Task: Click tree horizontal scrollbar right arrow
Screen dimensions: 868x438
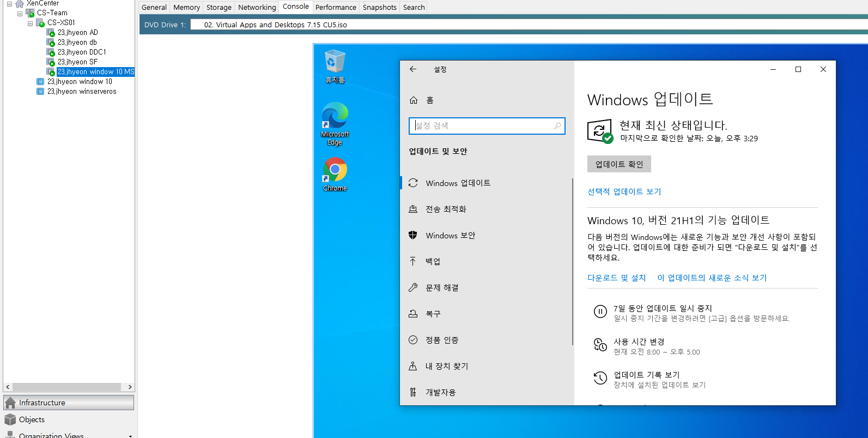Action: [x=130, y=387]
